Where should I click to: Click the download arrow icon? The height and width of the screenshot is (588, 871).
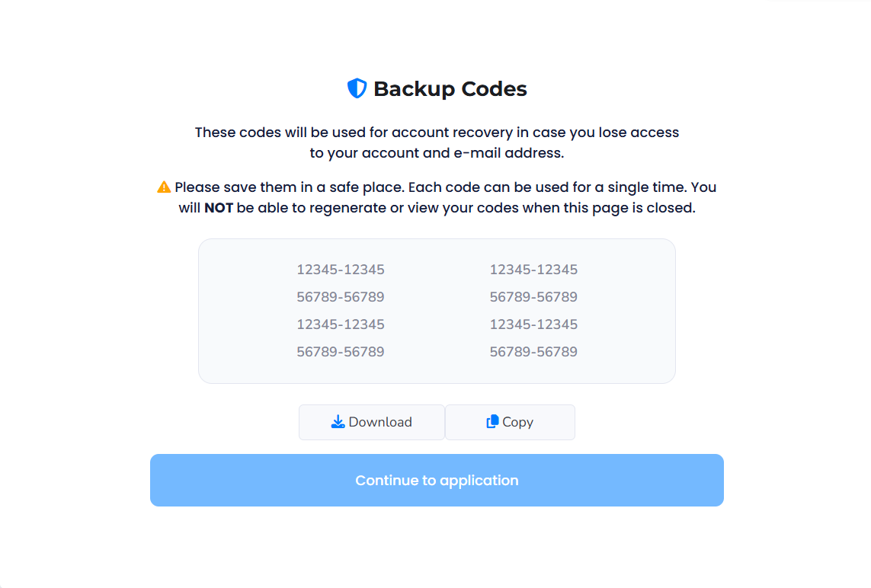pyautogui.click(x=338, y=422)
